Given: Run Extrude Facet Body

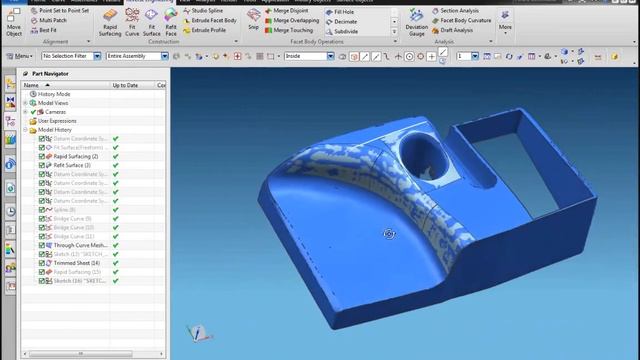Looking at the screenshot, I should coord(210,20).
